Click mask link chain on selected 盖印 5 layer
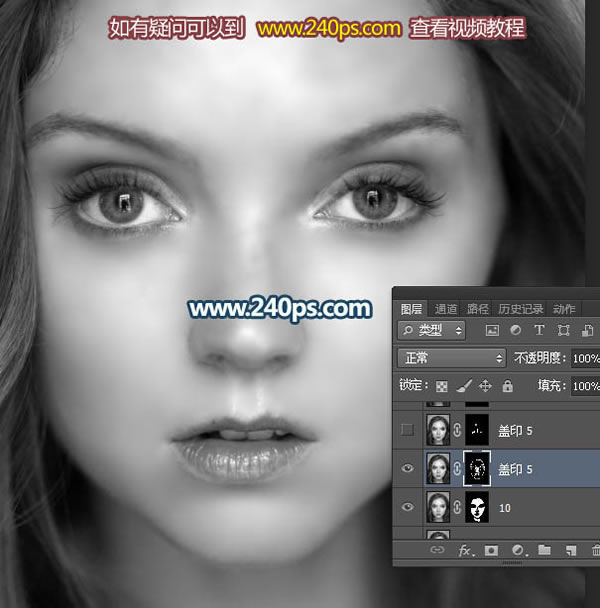This screenshot has height=608, width=600. click(457, 468)
